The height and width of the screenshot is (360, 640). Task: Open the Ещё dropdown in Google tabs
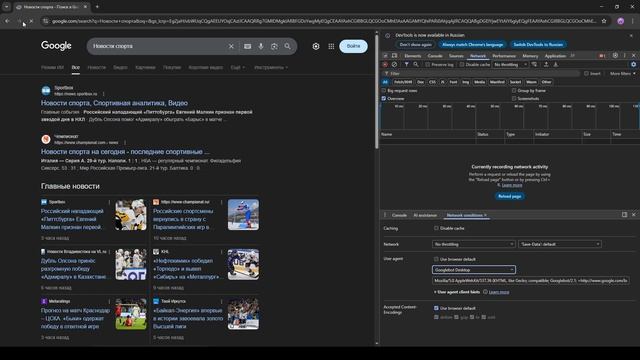[238, 67]
